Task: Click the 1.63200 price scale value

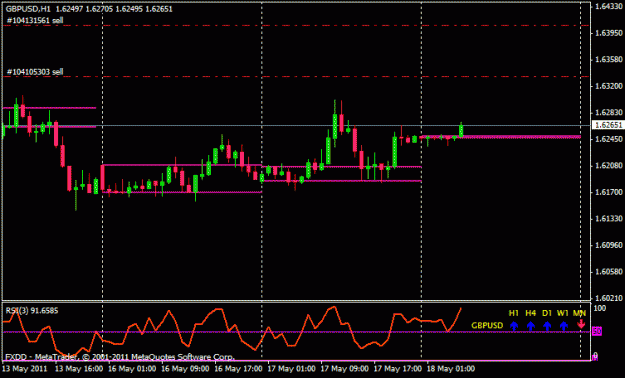Action: tap(609, 86)
